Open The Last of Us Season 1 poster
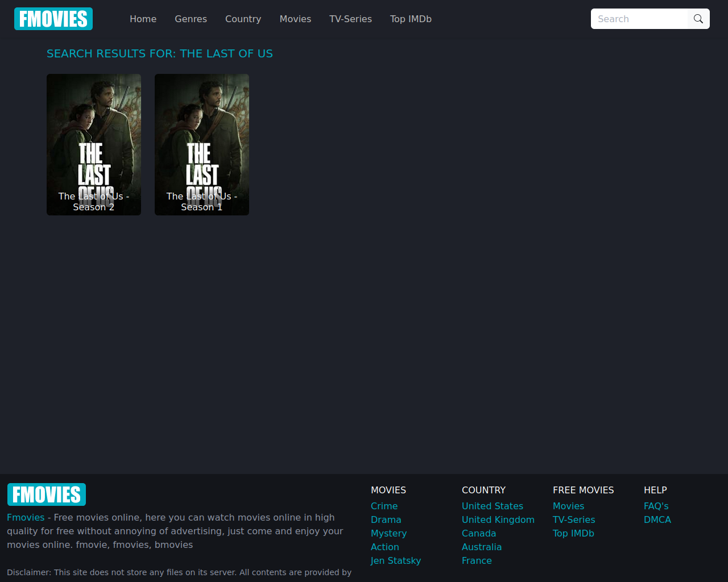Screen dimensions: 728x582 click(202, 144)
